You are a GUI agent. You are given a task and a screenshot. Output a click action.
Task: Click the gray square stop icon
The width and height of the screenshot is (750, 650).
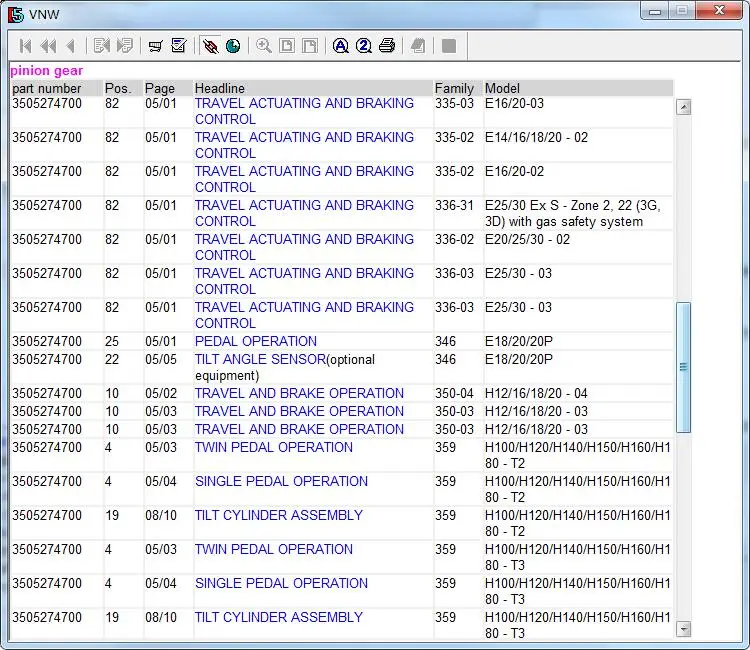(449, 46)
